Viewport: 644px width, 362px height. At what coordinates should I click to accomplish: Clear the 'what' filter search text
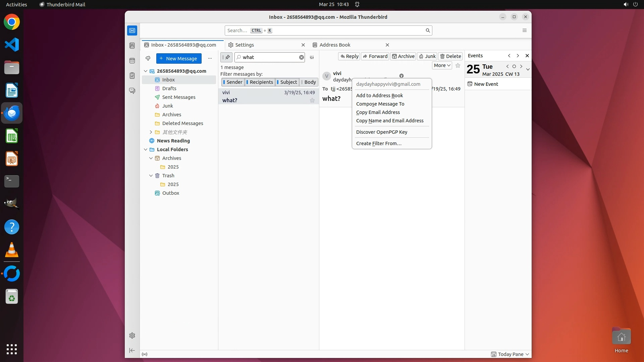tap(301, 57)
